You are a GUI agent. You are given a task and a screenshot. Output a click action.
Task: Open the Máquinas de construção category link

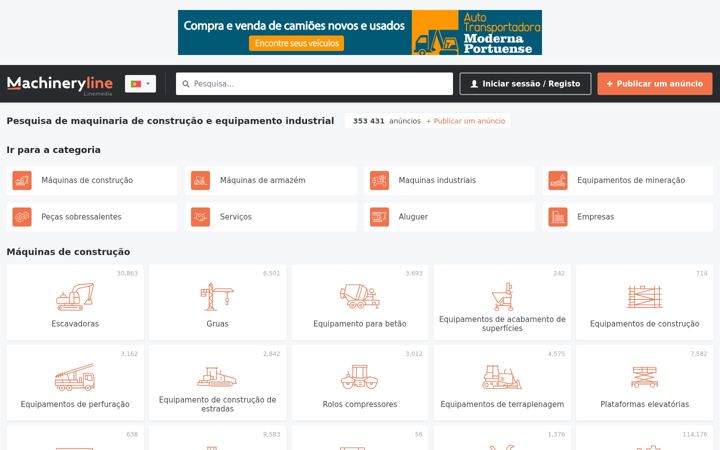click(87, 180)
